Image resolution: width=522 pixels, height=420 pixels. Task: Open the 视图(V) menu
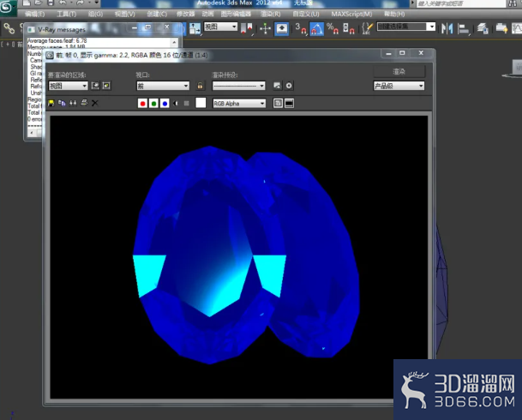[125, 14]
